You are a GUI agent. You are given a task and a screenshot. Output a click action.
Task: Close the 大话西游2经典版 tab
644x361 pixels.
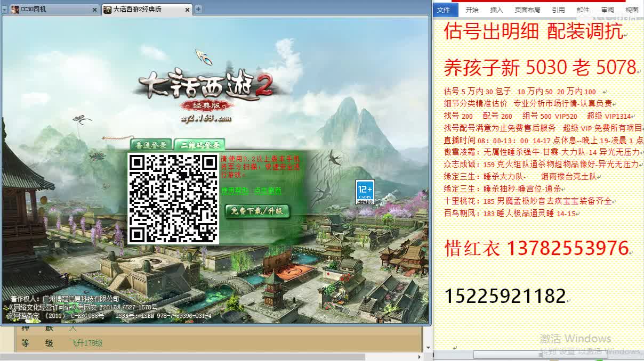188,10
